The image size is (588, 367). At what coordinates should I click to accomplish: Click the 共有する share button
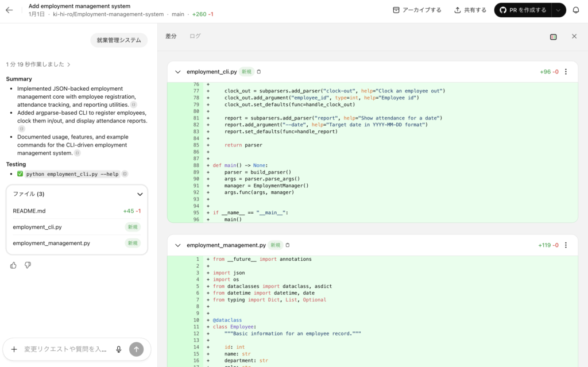pyautogui.click(x=470, y=10)
